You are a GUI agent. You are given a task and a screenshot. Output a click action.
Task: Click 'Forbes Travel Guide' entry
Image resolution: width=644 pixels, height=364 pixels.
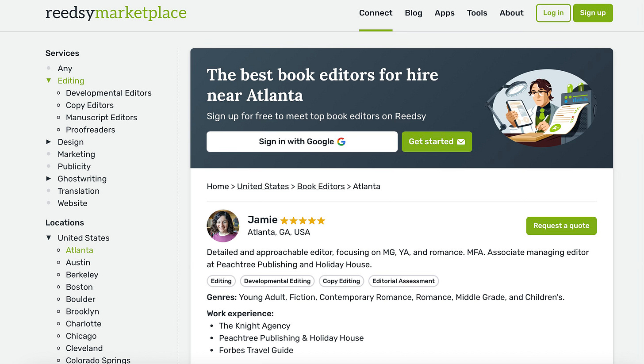coord(256,350)
